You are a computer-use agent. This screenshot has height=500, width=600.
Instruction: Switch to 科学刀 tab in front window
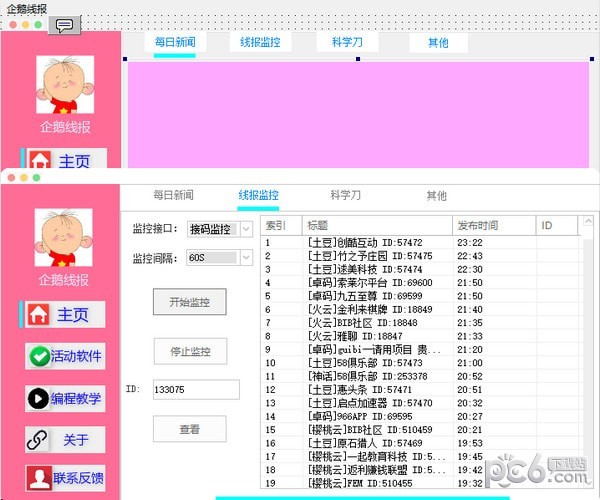tap(346, 195)
